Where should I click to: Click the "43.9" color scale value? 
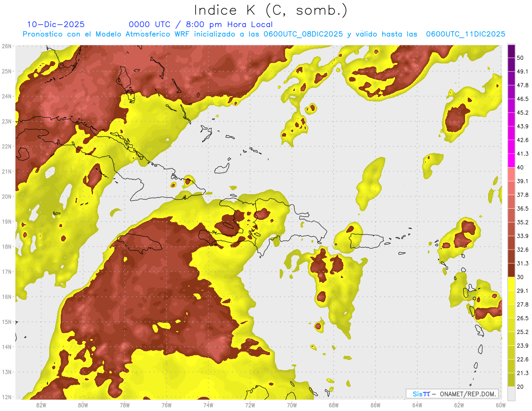click(x=523, y=126)
